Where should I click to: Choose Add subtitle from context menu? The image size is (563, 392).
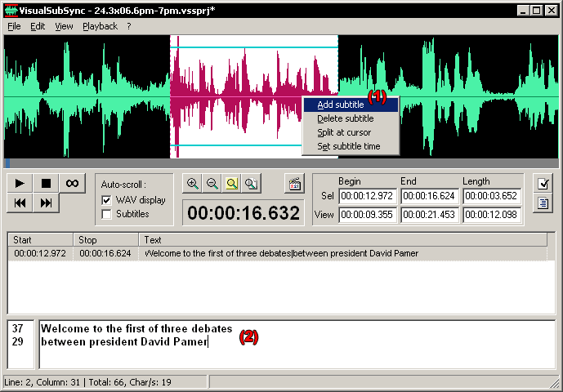341,105
